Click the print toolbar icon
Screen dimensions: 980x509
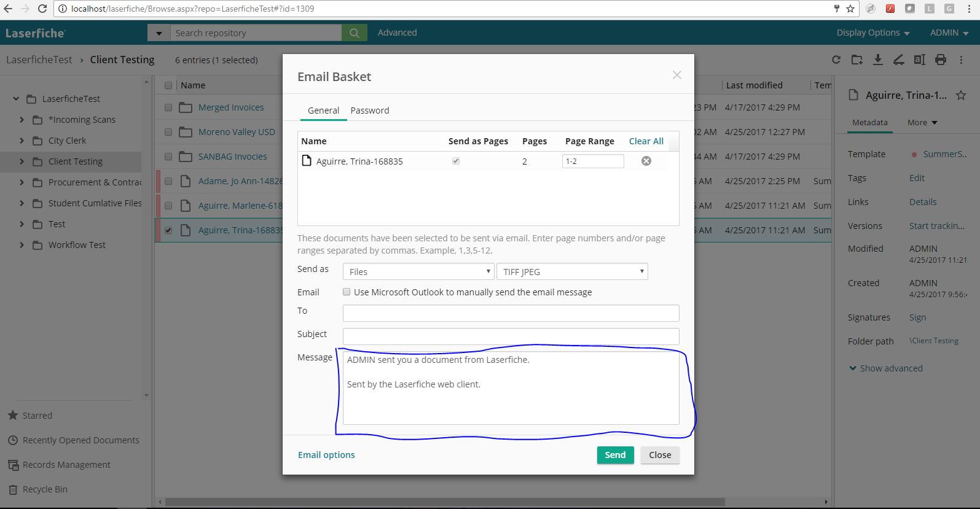point(940,60)
